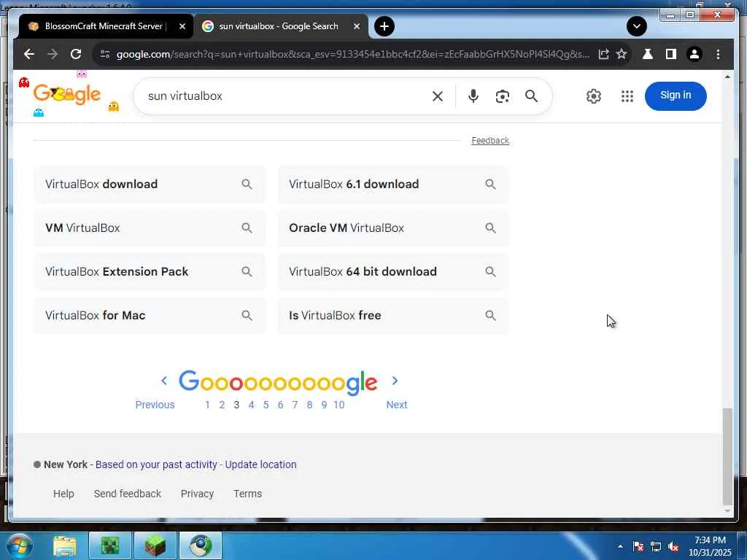Show hidden system tray icons arrow
Viewport: 747px width, 560px height.
tap(620, 547)
